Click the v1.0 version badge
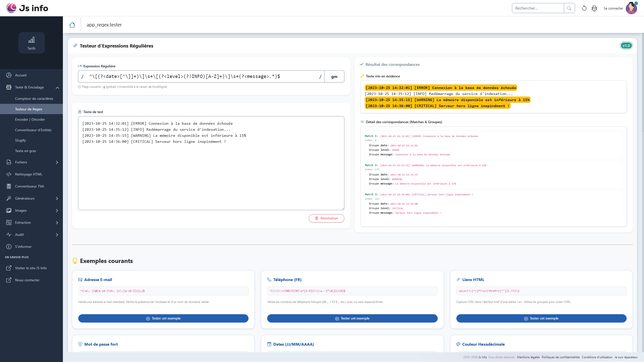The image size is (644, 362). [626, 46]
